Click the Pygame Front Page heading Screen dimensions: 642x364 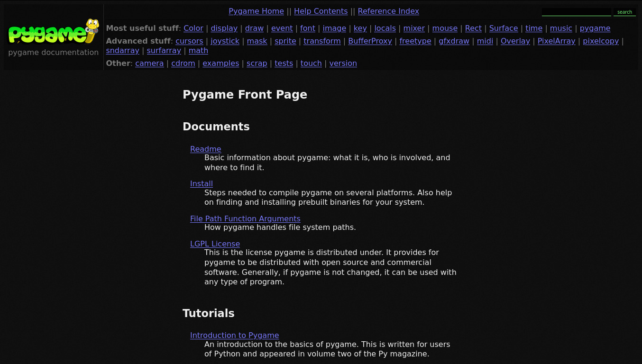coord(245,95)
